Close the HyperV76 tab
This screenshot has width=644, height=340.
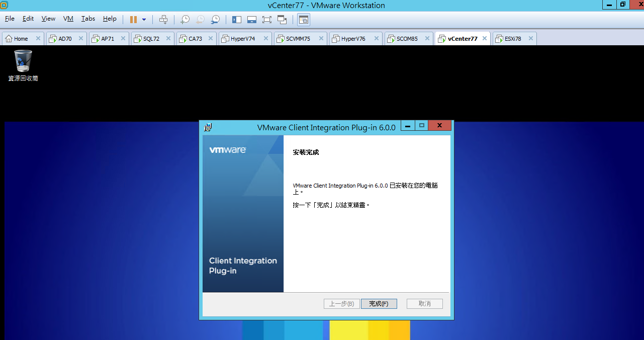(376, 38)
